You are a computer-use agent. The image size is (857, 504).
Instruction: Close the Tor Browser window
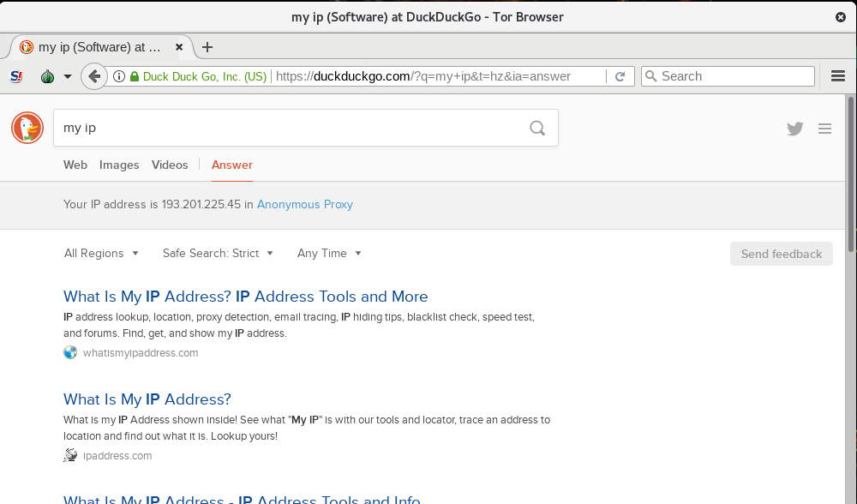pyautogui.click(x=841, y=17)
